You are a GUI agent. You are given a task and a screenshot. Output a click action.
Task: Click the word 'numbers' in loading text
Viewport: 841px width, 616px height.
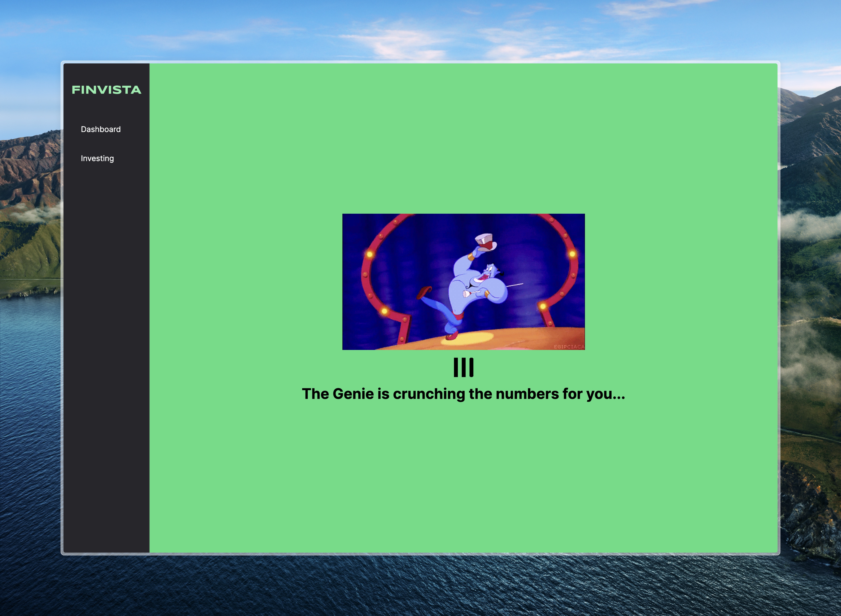527,394
